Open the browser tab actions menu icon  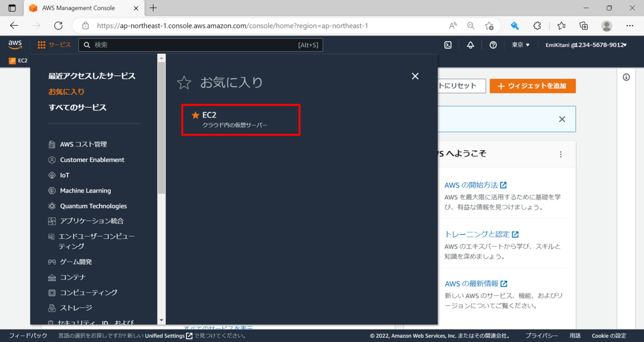coord(12,8)
